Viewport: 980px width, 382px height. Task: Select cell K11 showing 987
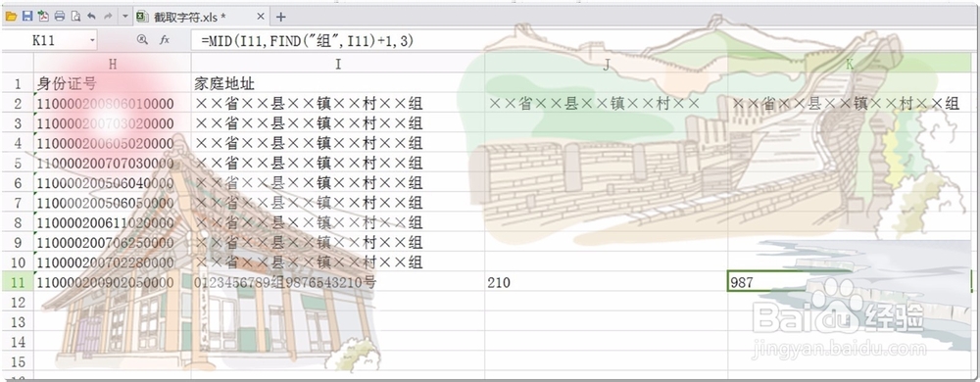click(x=850, y=282)
